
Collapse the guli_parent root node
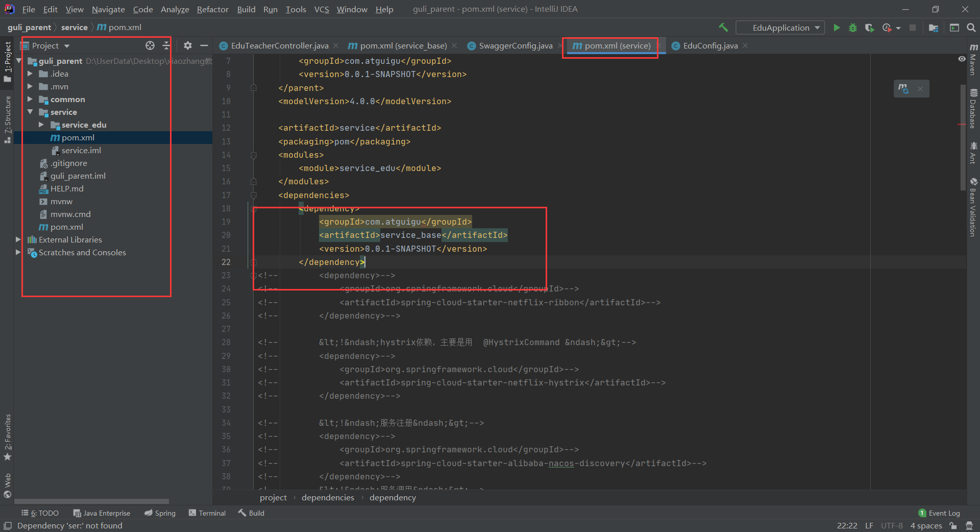click(19, 61)
